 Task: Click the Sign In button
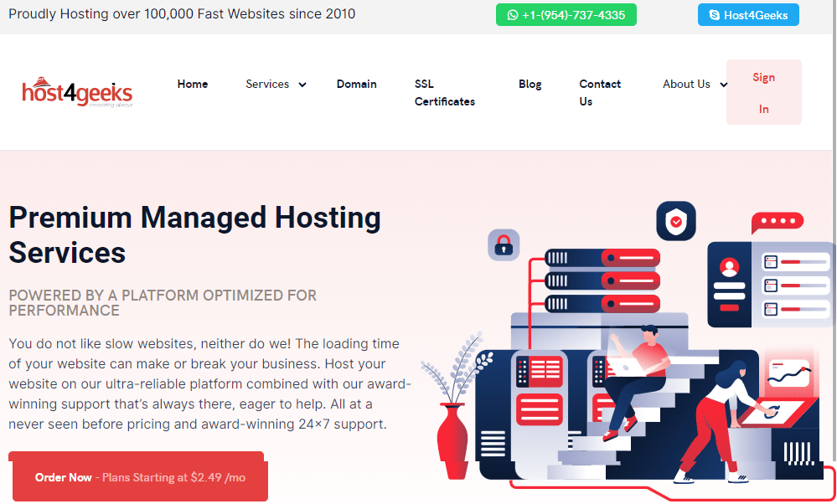[764, 92]
